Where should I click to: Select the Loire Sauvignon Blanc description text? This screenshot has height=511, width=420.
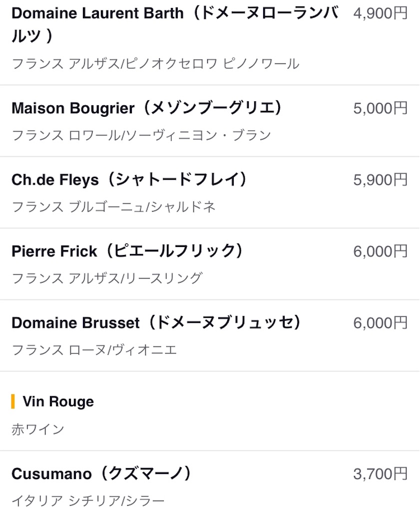[x=141, y=135]
